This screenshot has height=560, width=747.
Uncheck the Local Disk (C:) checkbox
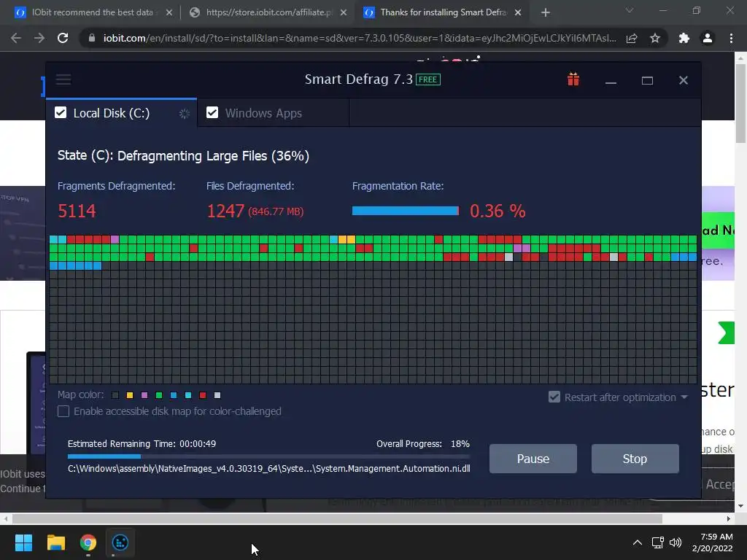[x=61, y=113]
